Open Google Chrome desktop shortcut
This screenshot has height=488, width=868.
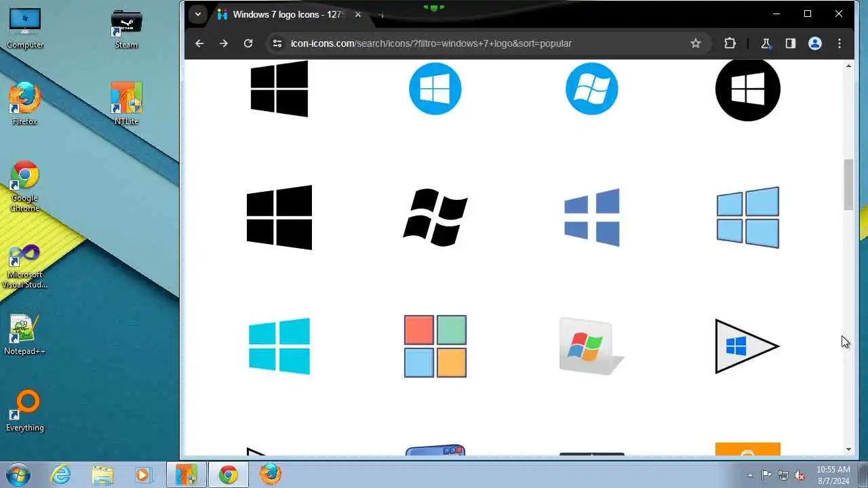25,186
